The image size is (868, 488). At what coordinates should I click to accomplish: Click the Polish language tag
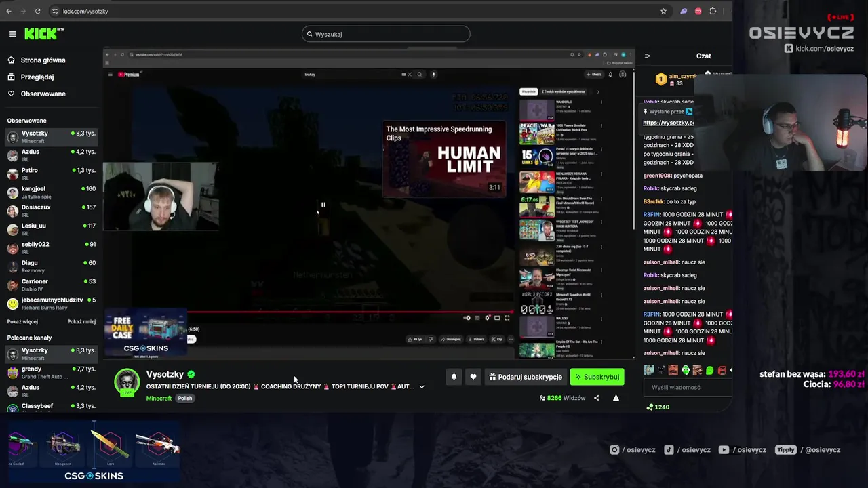[x=185, y=399]
